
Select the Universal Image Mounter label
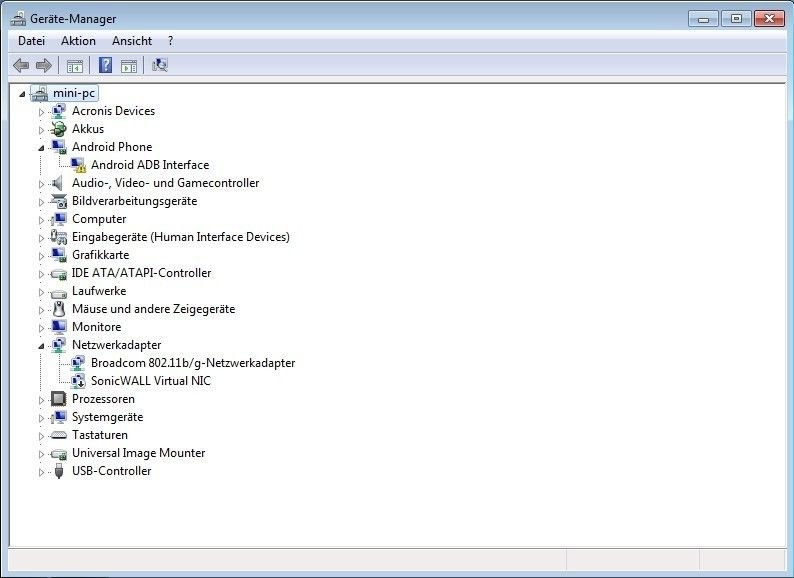(139, 453)
